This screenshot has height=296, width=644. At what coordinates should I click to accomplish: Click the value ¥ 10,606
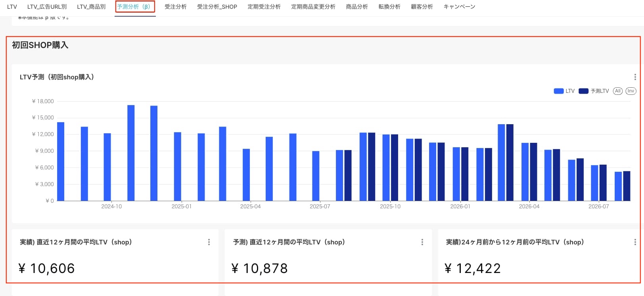coord(46,269)
